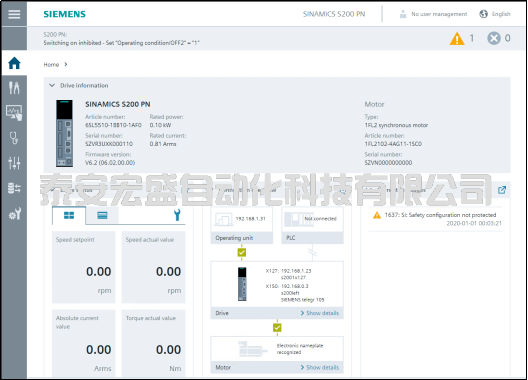Switch to the list view tab

tap(102, 215)
